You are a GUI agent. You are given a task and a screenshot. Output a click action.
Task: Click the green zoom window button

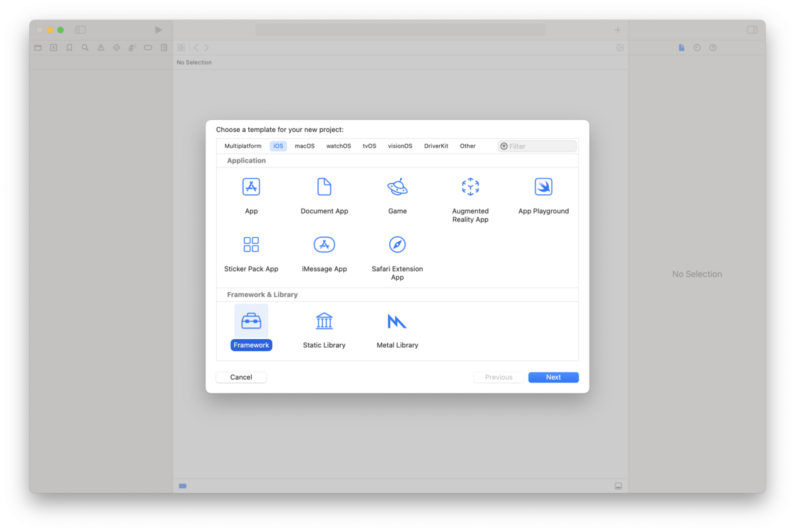coord(60,30)
